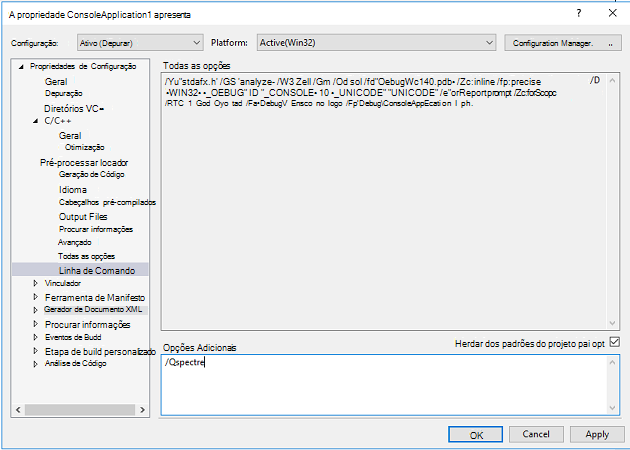Select Procurar informações under C/C++
The height and width of the screenshot is (450, 630).
tap(96, 229)
